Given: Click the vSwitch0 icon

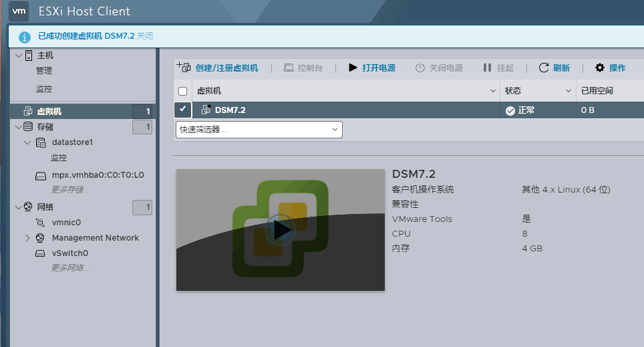Looking at the screenshot, I should 40,253.
